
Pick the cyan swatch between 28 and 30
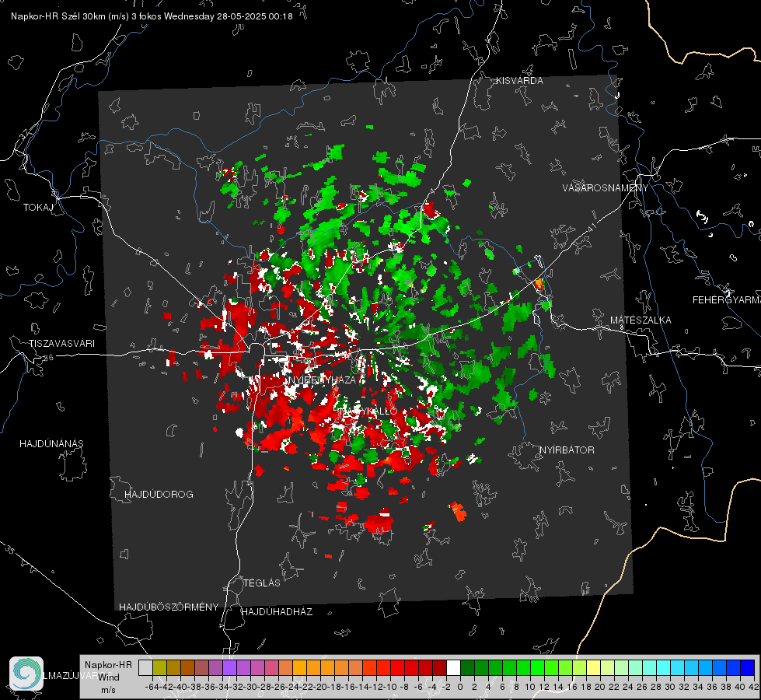(x=664, y=667)
